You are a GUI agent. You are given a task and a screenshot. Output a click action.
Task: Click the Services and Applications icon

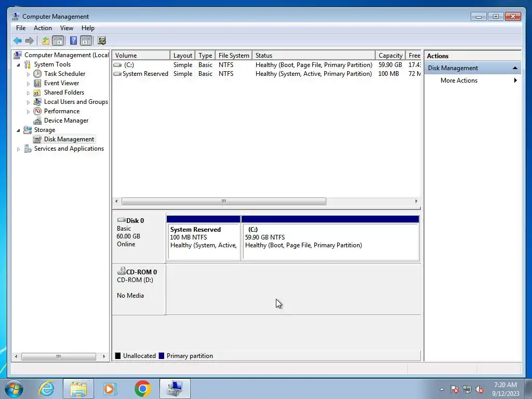[28, 149]
